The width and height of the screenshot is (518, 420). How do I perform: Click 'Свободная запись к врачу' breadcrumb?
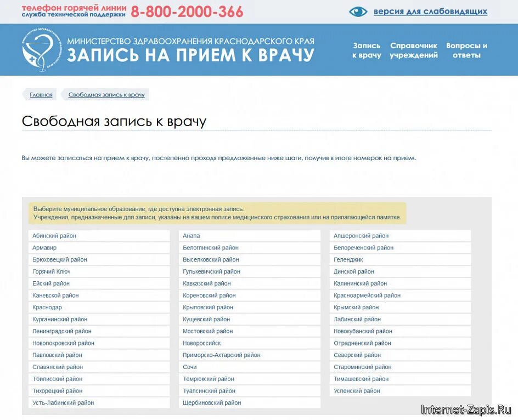106,94
